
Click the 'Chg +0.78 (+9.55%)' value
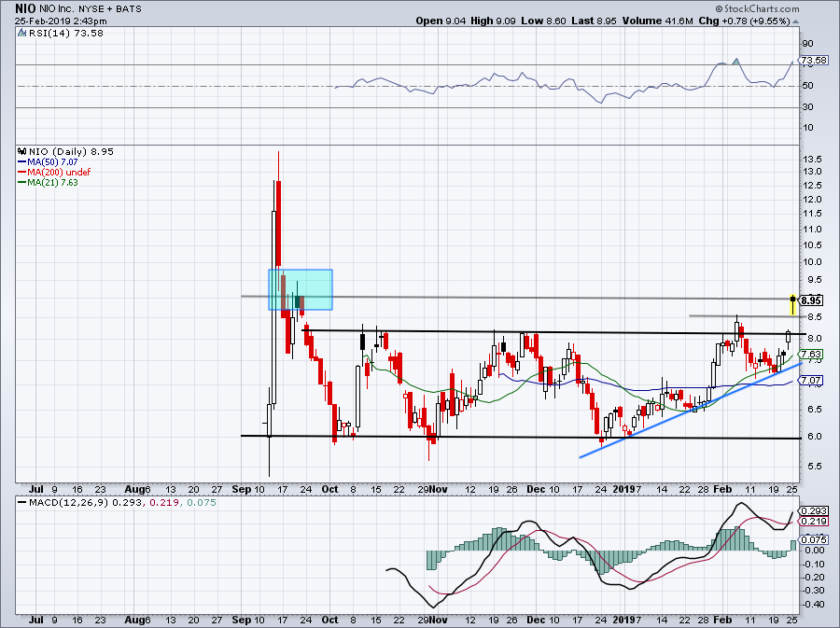tap(745, 21)
